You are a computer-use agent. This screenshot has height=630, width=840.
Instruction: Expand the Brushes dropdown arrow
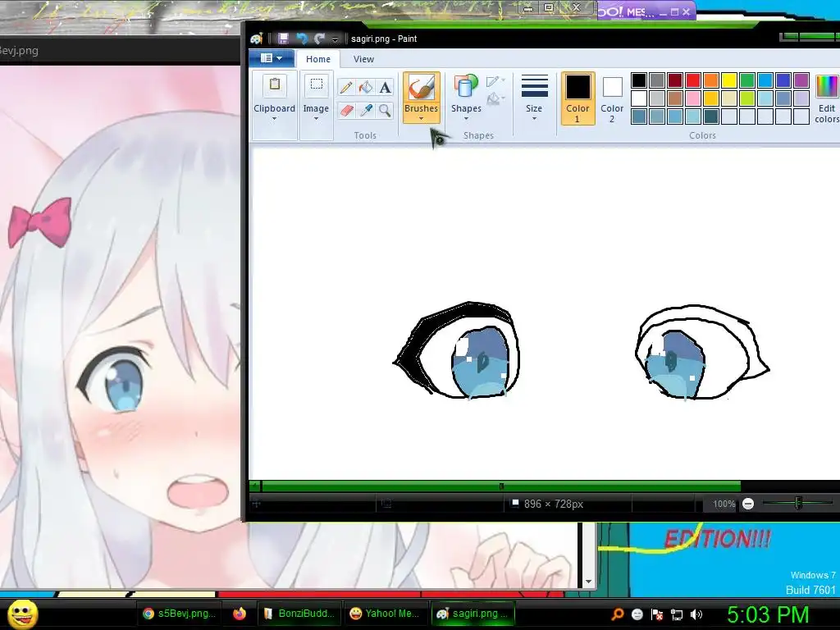pyautogui.click(x=421, y=119)
